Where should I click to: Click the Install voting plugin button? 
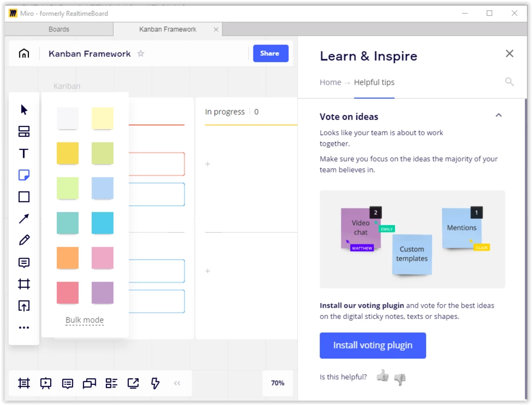372,345
